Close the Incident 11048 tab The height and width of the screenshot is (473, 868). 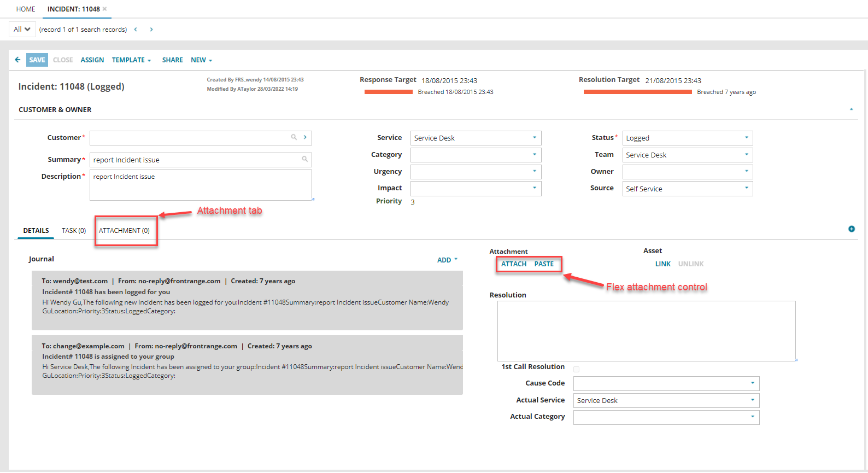tap(105, 9)
